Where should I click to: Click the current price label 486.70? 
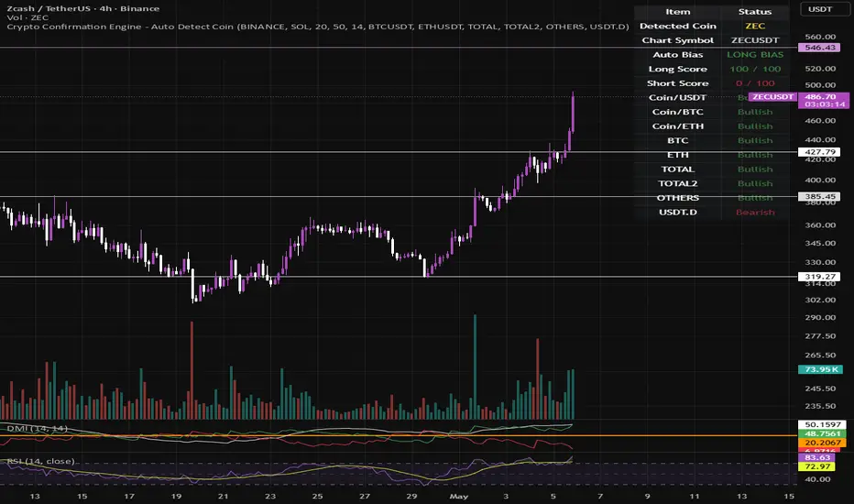point(823,96)
